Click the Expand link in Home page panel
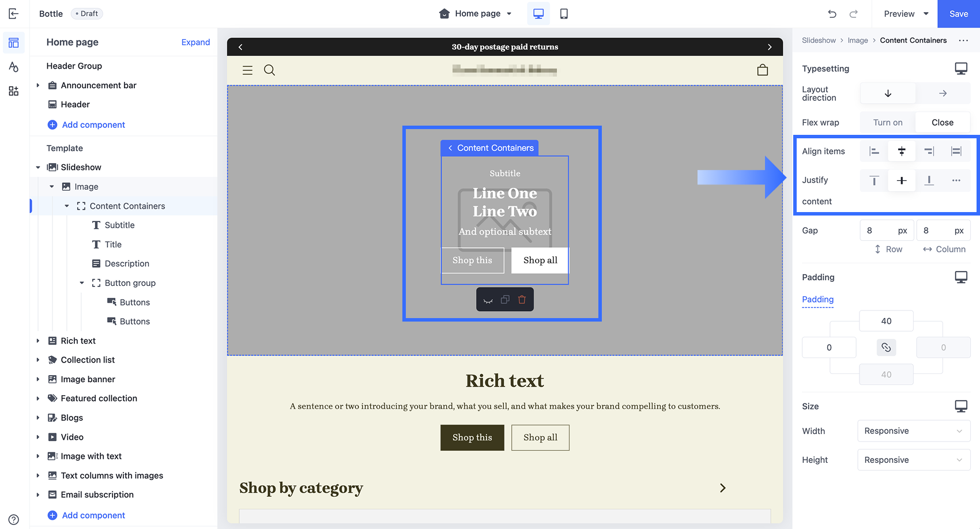This screenshot has width=980, height=529. [x=195, y=42]
